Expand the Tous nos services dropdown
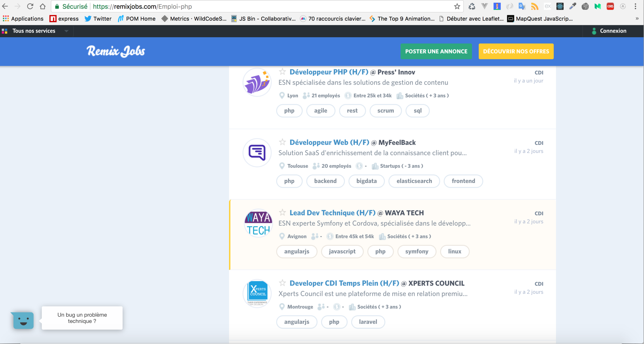Image resolution: width=644 pixels, height=344 pixels. (x=66, y=31)
